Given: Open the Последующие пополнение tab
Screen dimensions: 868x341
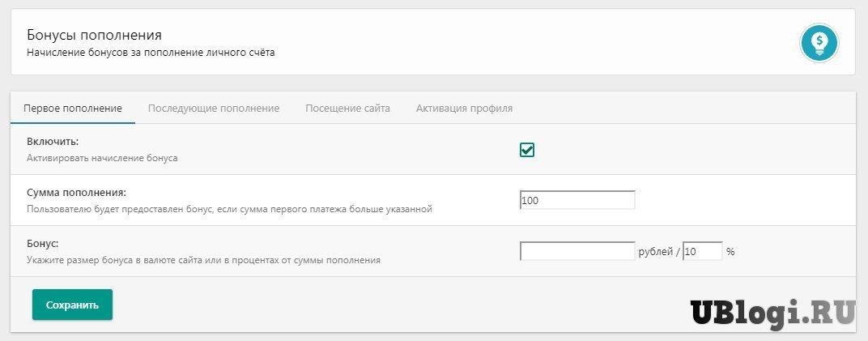Looking at the screenshot, I should click(x=214, y=109).
